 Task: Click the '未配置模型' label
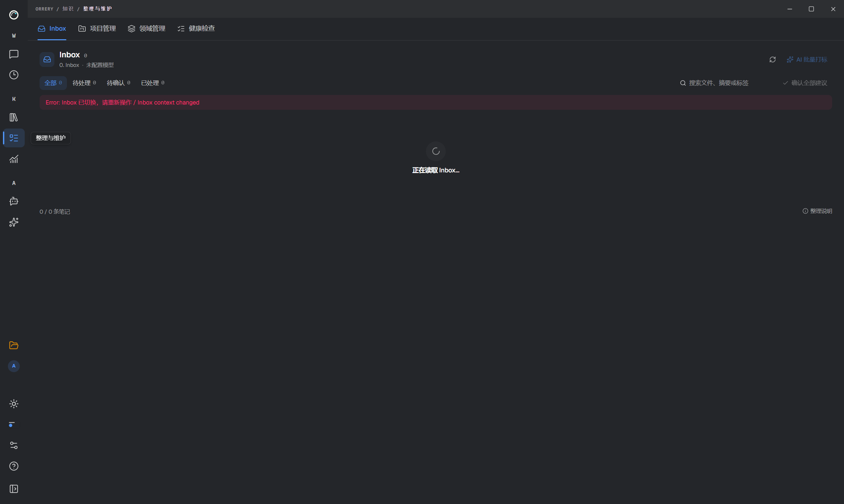point(100,65)
